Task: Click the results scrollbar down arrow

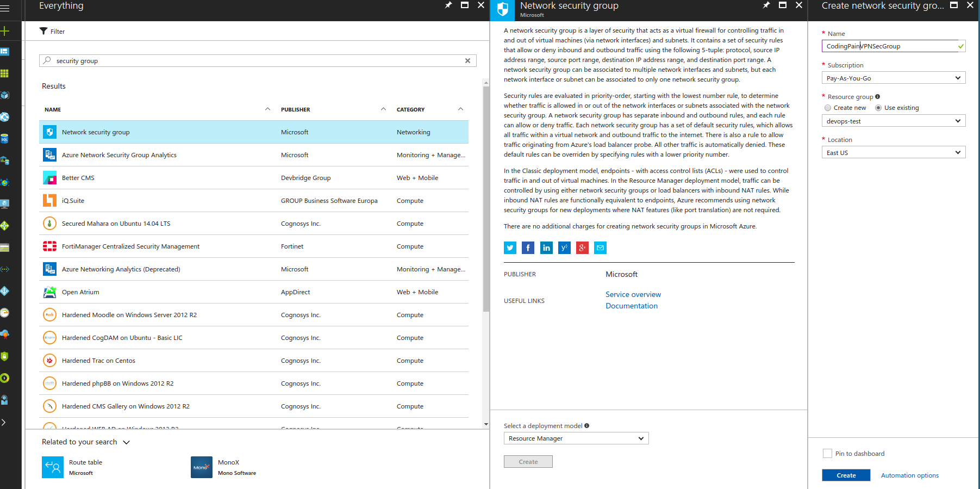Action: [486, 424]
